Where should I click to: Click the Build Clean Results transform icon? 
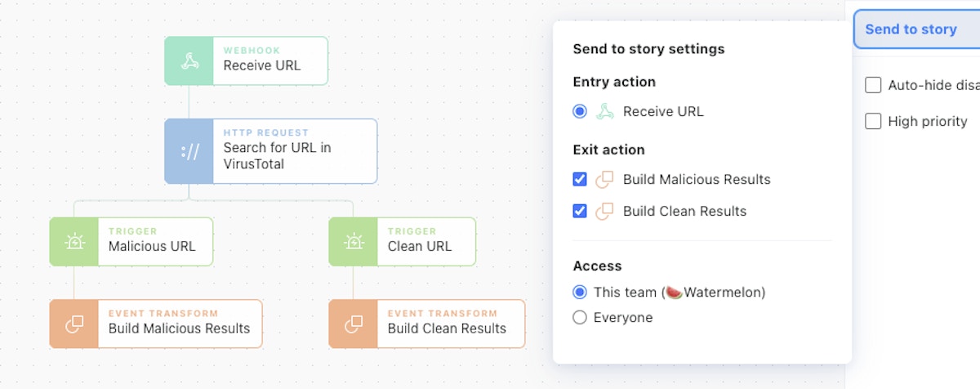pos(354,324)
